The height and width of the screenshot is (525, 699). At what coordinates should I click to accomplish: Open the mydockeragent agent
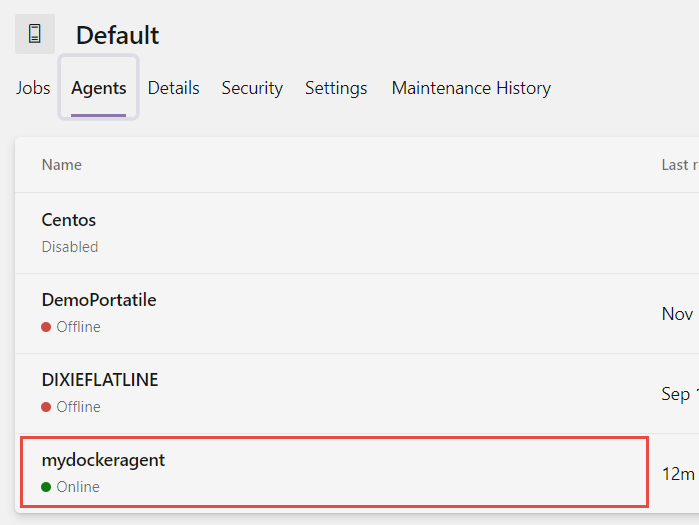pos(103,460)
